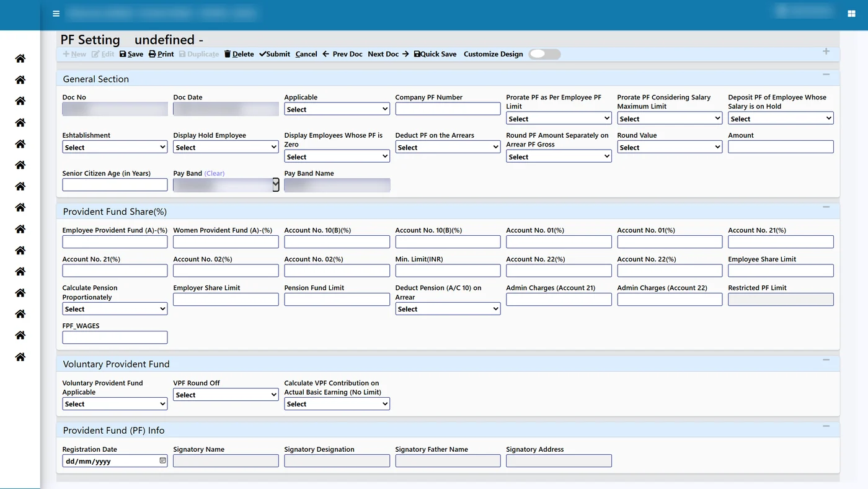Open Deduct PF on the Arrears dropdown

tap(448, 147)
